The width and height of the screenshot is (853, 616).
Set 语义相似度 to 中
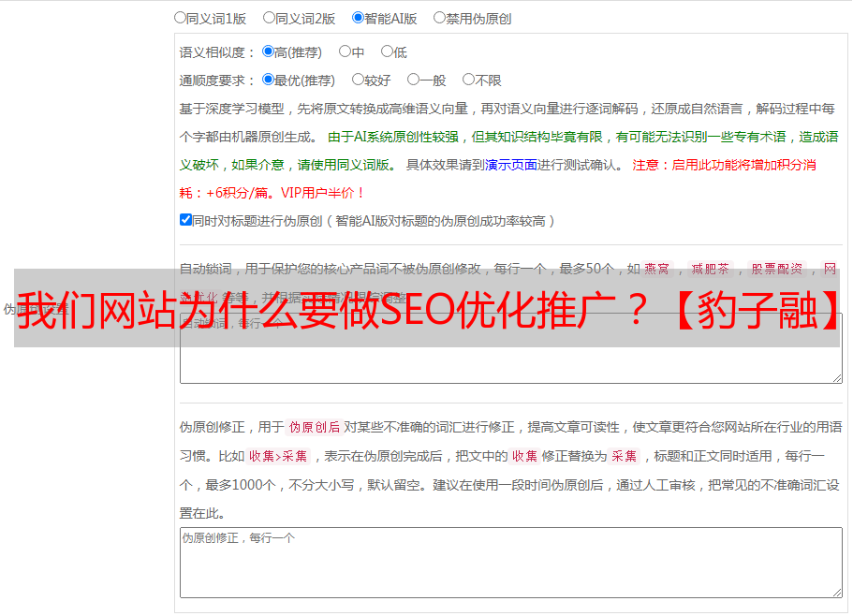[345, 51]
